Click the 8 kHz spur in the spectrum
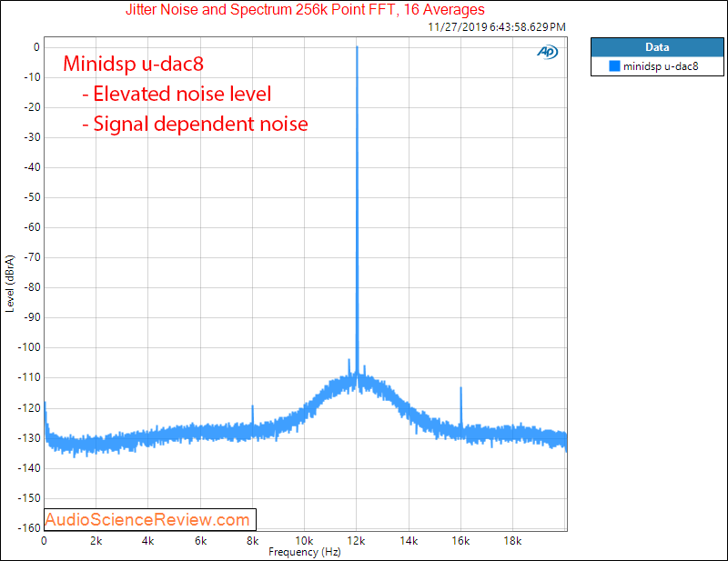 (x=253, y=416)
